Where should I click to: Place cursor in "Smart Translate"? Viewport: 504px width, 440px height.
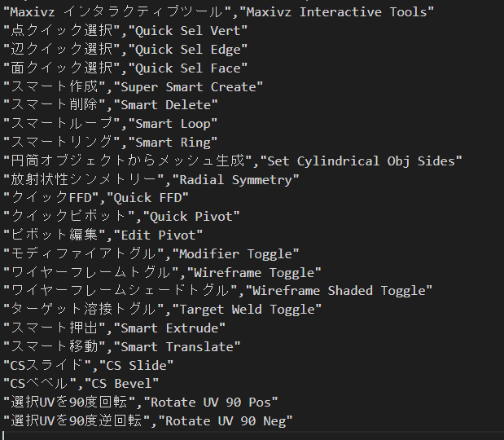click(x=177, y=347)
